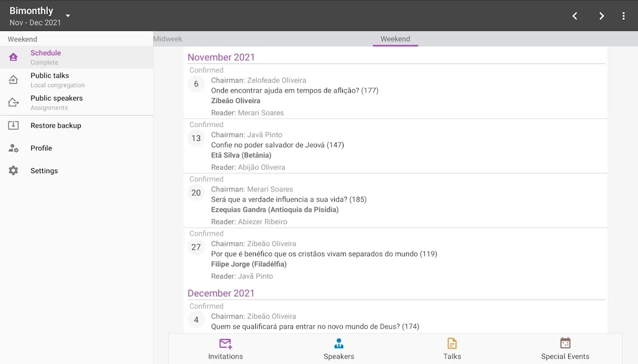This screenshot has width=638, height=364.
Task: Switch to the Midweek tab
Action: [168, 39]
